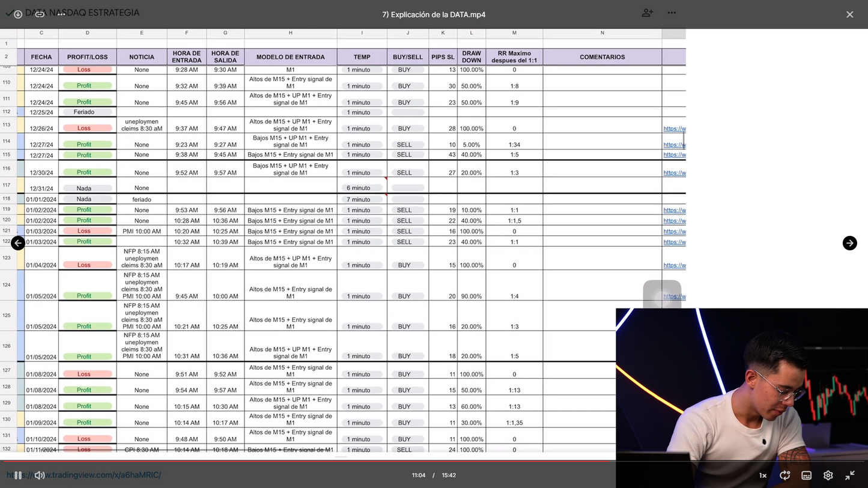Screen dimensions: 868x488
Task: Open playback speed 1x menu
Action: tap(763, 475)
